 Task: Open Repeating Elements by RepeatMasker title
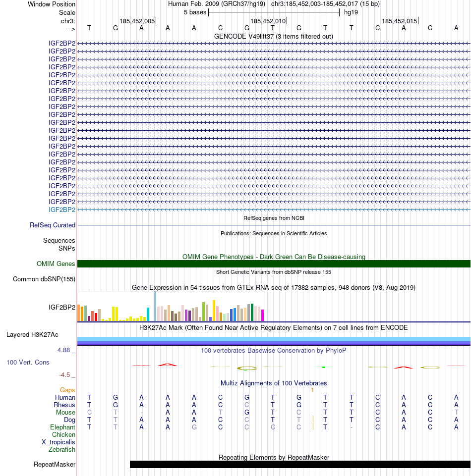point(274,457)
